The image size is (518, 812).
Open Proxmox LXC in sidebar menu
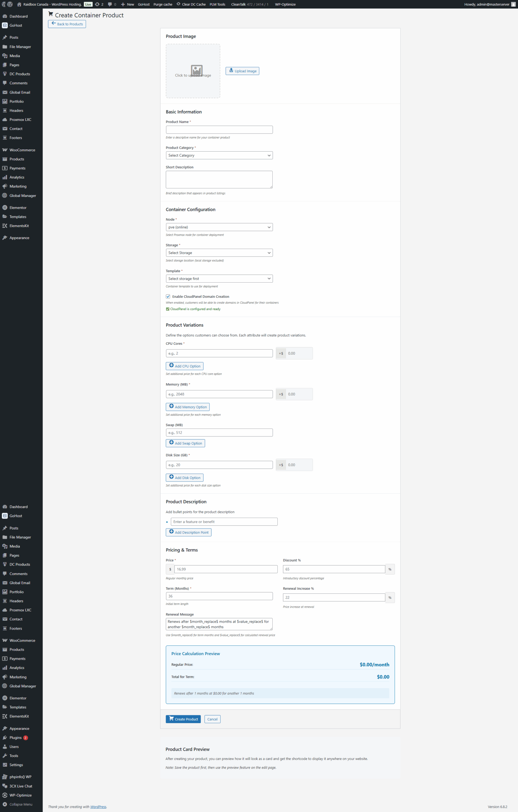pyautogui.click(x=20, y=120)
